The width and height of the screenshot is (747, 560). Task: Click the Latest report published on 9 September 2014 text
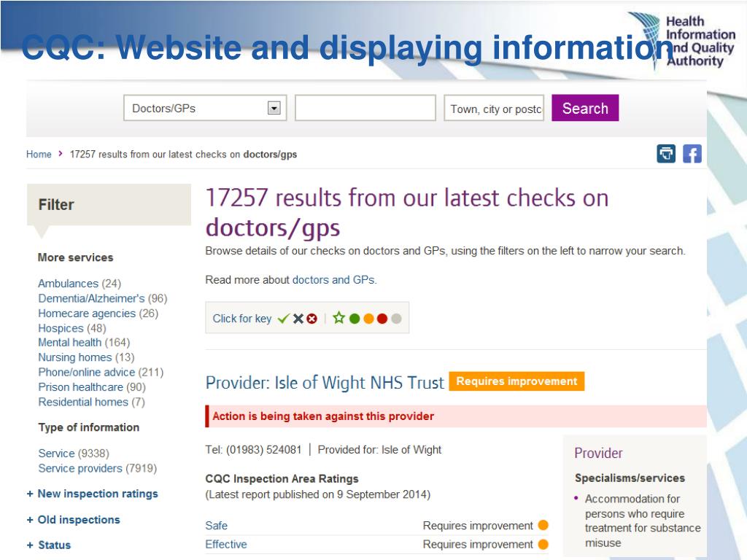pos(318,494)
